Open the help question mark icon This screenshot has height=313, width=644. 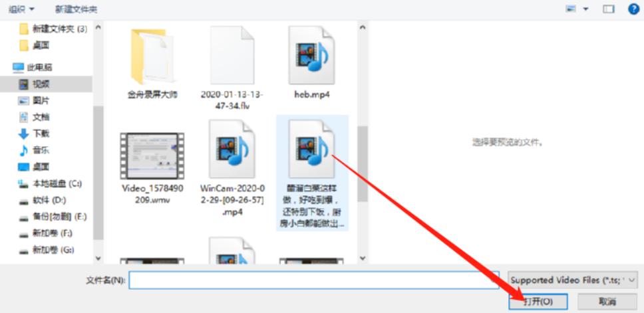coord(634,9)
